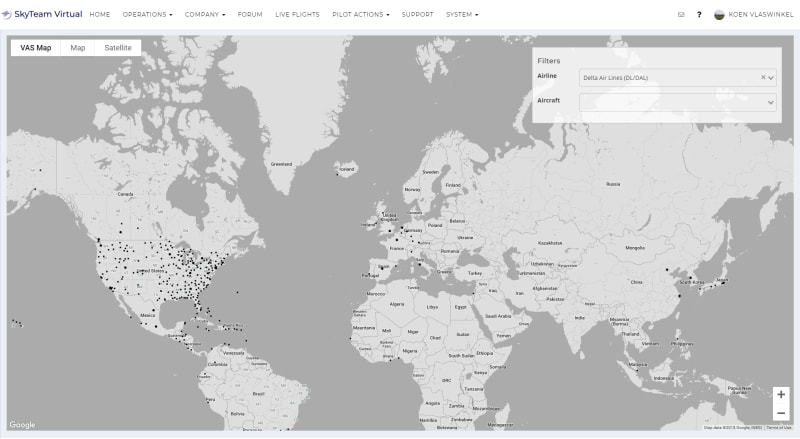Click the user avatar picture
The height and width of the screenshot is (439, 800).
(x=719, y=15)
